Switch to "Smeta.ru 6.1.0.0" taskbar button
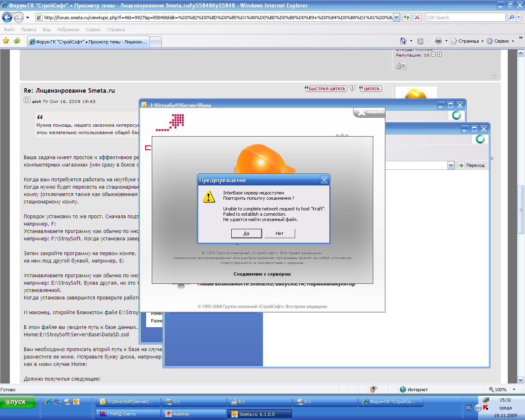 click(x=260, y=414)
